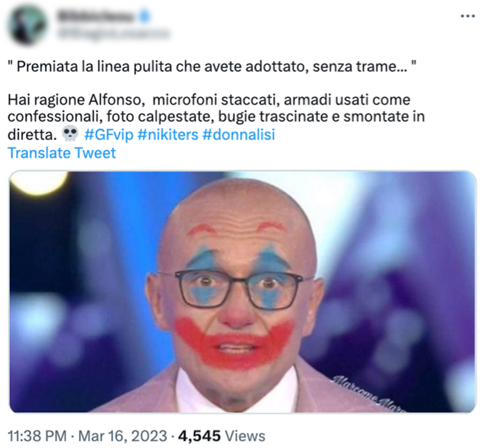
Task: Open the three-dot More options menu
Action: tap(467, 16)
